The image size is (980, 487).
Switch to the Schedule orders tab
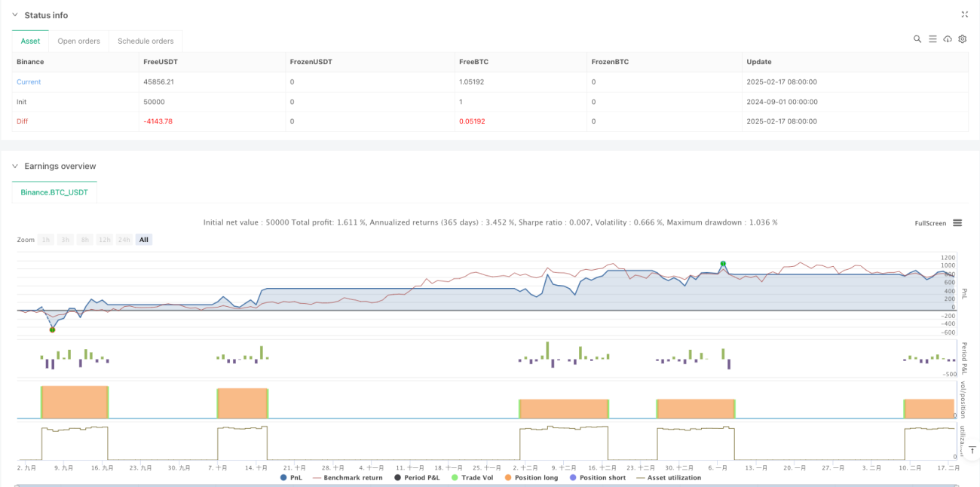click(x=145, y=41)
